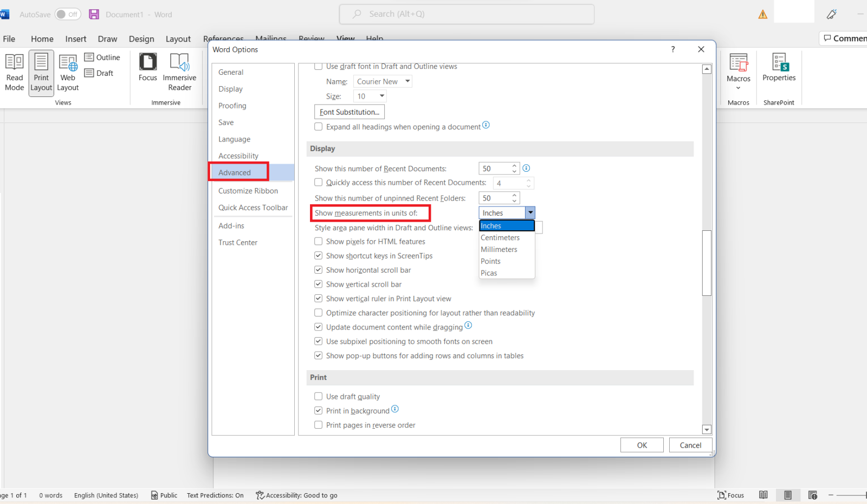
Task: Open the Insert ribbon tab
Action: 76,39
